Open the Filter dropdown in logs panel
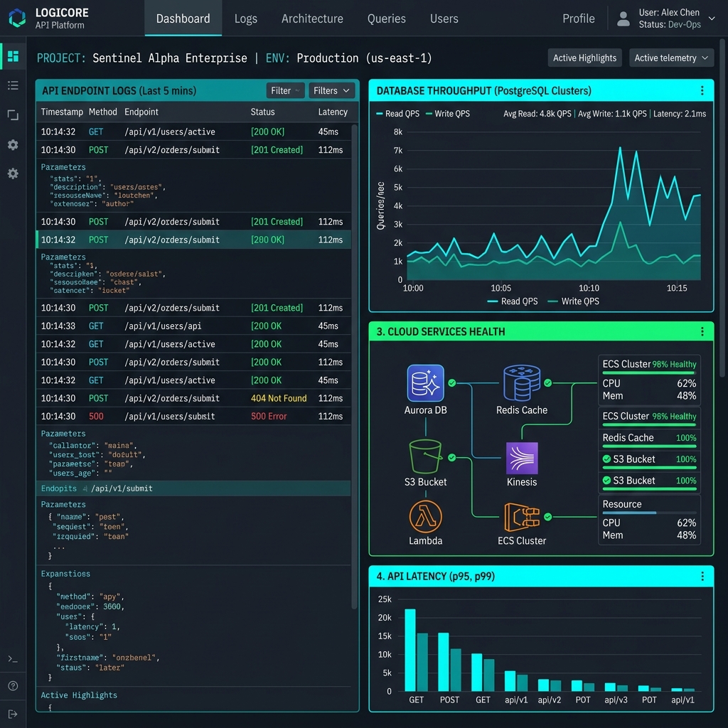The height and width of the screenshot is (728, 728). pos(285,90)
